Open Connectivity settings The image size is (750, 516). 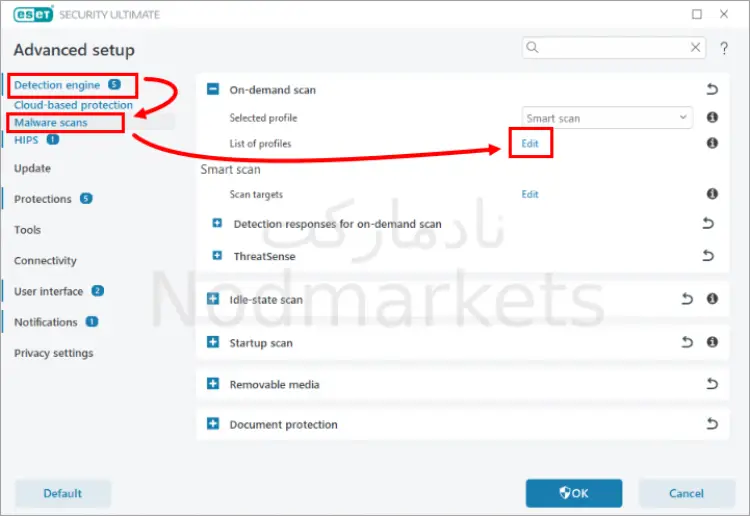pos(45,261)
